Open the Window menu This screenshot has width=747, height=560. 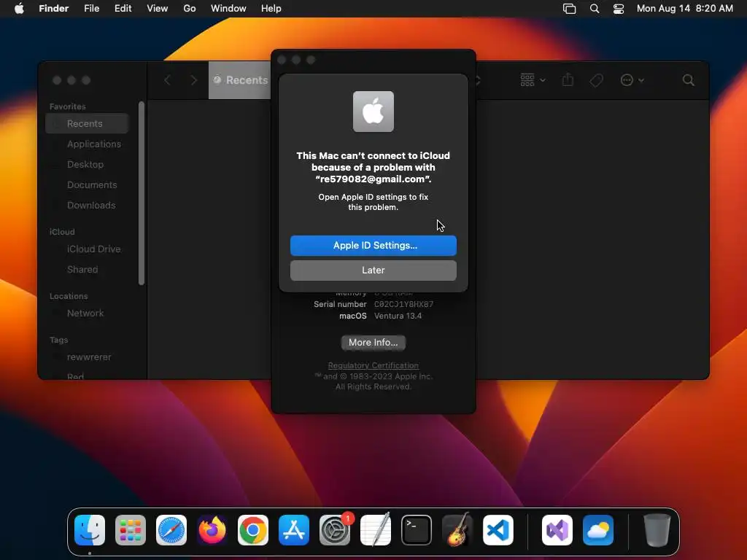pos(228,9)
